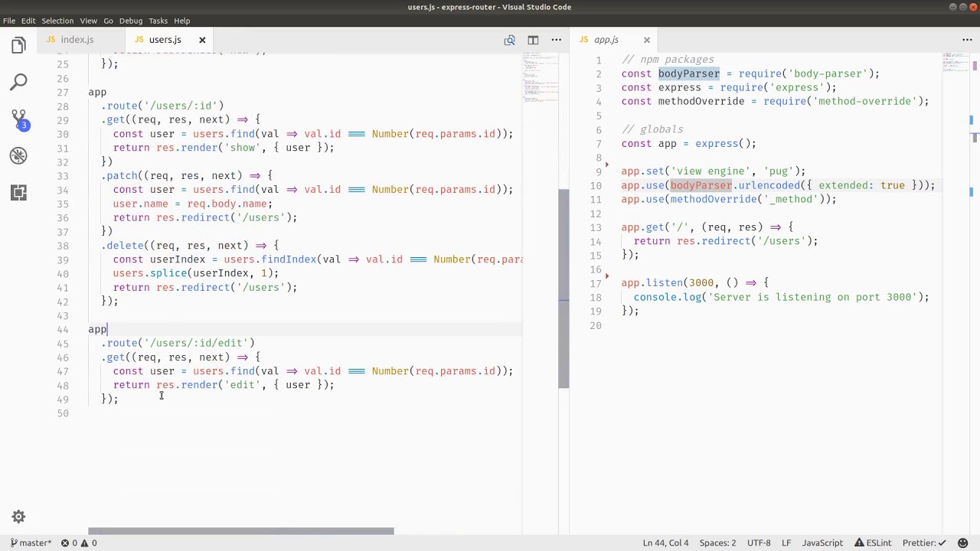Open the Help menu
Image resolution: width=980 pixels, height=551 pixels.
pos(182,21)
